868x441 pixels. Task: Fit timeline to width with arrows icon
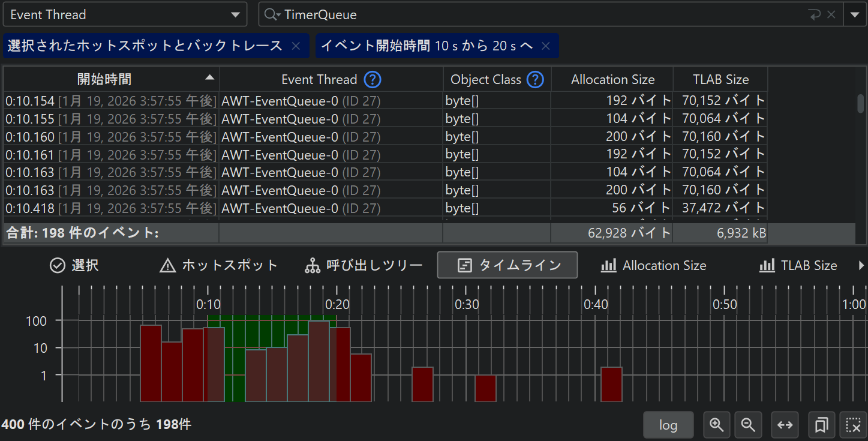(785, 425)
